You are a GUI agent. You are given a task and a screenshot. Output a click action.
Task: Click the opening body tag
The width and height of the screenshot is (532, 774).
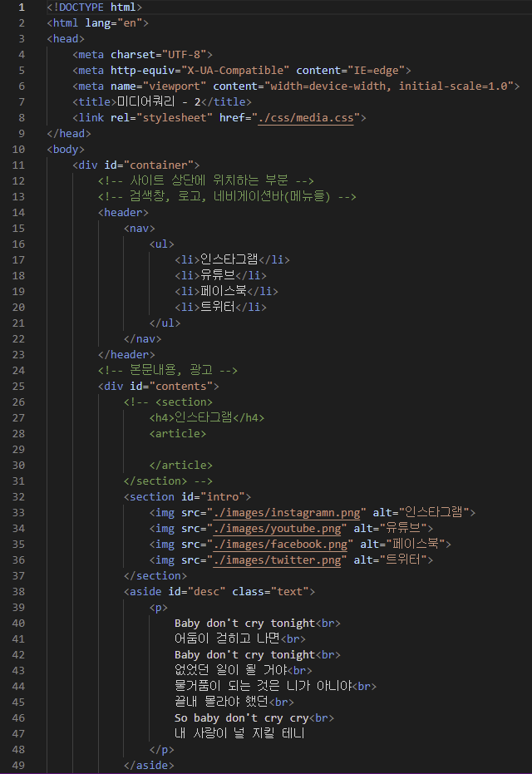pyautogui.click(x=66, y=150)
